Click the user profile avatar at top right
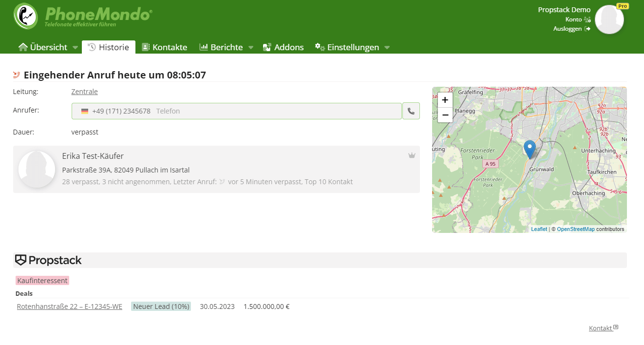 609,19
